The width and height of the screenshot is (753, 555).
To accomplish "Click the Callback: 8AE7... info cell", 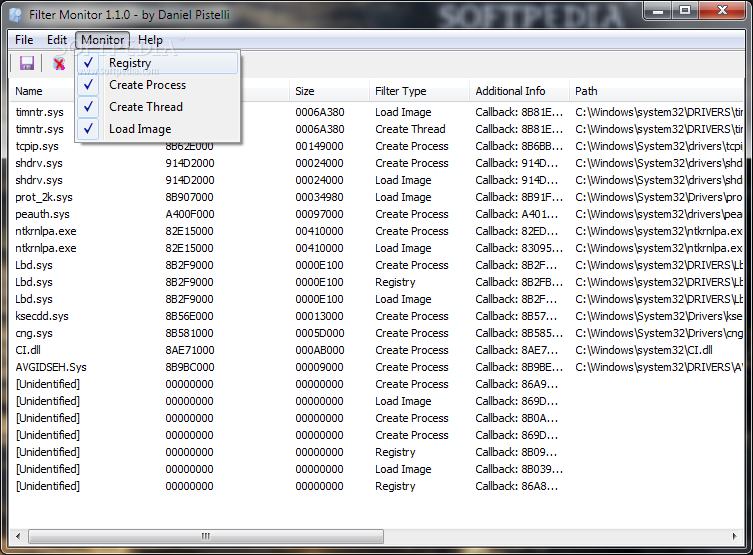I will (517, 350).
